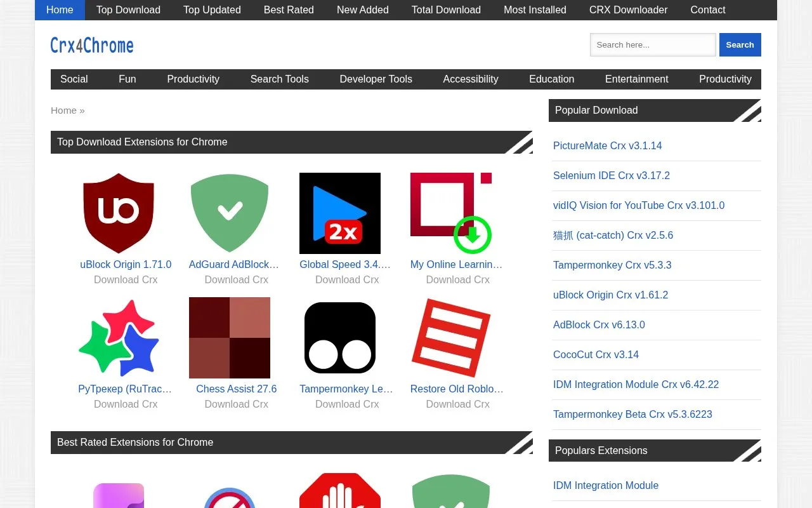812x508 pixels.
Task: Open the cat-catch Crx v2.5.6 link
Action: click(613, 236)
